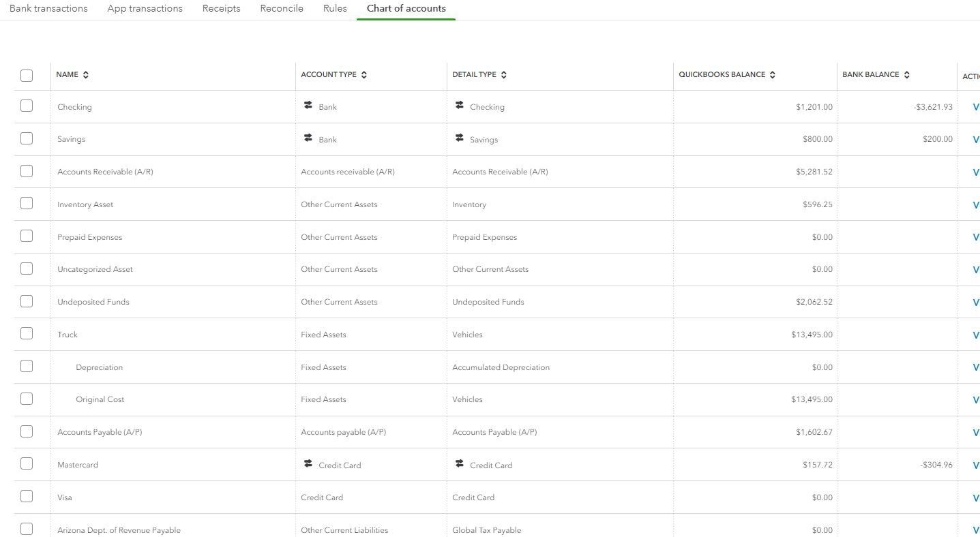Open action link for Accounts Receivable row

click(x=976, y=172)
